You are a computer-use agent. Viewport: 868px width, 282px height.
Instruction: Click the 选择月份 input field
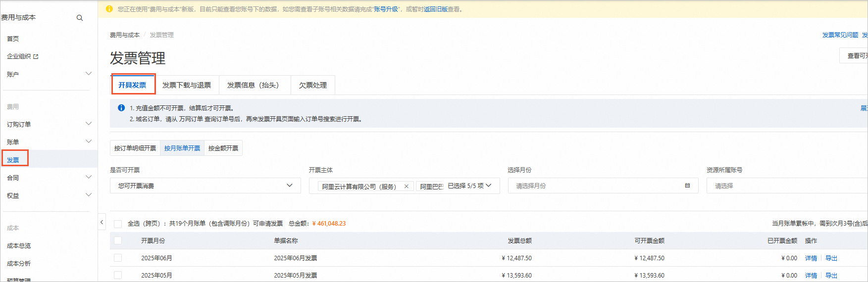click(x=603, y=186)
